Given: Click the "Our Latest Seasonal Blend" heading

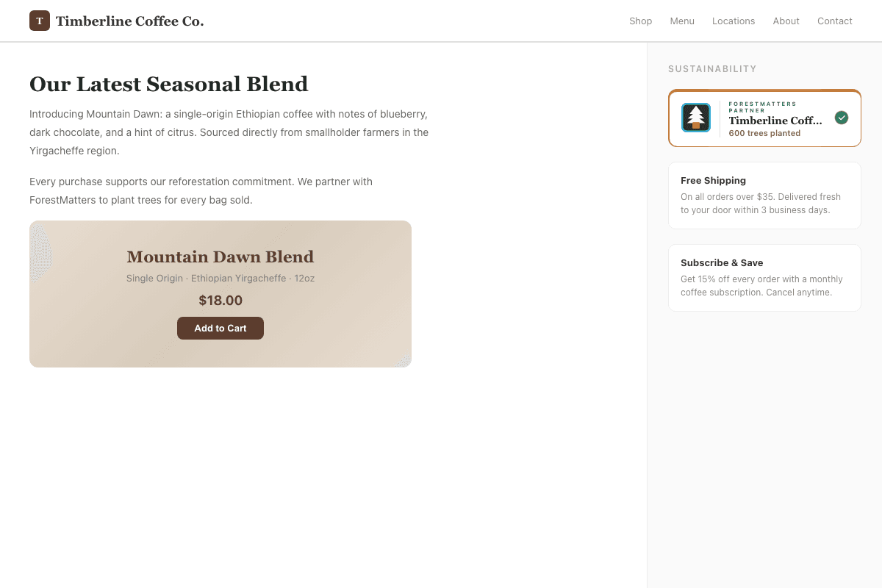Looking at the screenshot, I should pos(169,84).
